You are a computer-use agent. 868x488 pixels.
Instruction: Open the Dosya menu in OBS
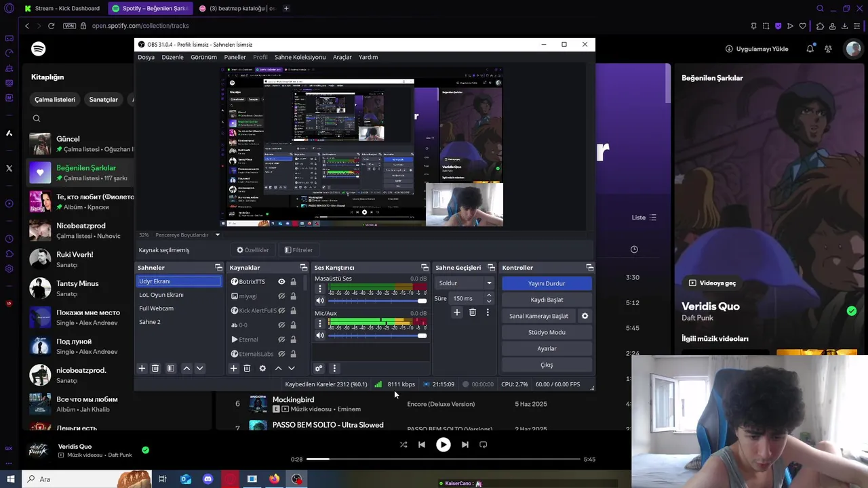pos(146,57)
